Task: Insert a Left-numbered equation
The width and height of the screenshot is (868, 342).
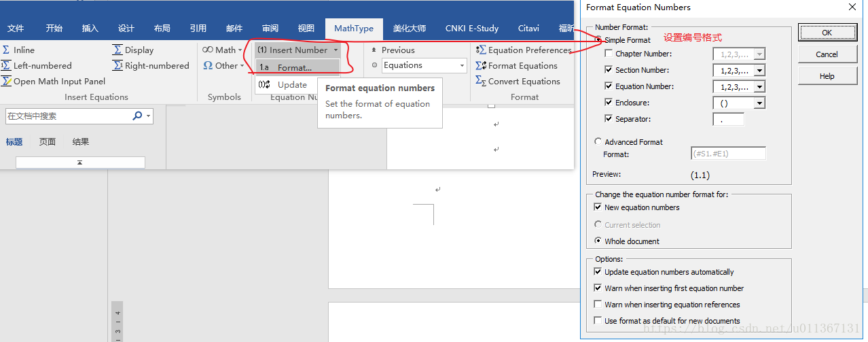Action: pyautogui.click(x=37, y=65)
